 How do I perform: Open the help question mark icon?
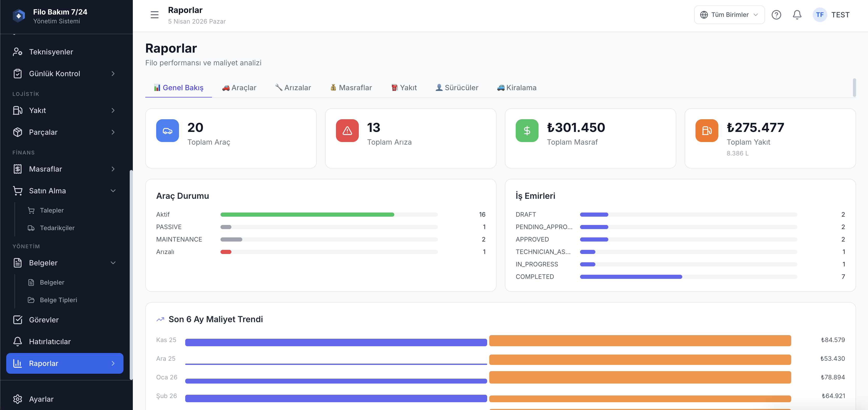click(776, 15)
